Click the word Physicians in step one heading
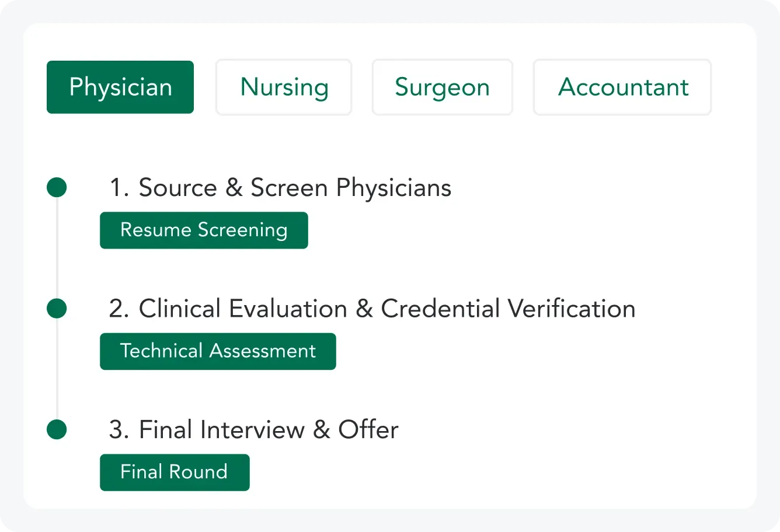The width and height of the screenshot is (780, 532). click(x=394, y=188)
